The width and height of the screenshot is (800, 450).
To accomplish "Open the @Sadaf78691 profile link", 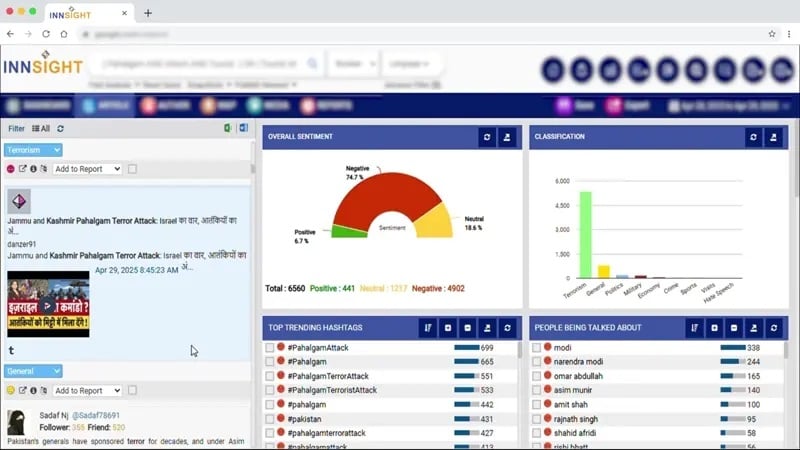I will (x=96, y=415).
